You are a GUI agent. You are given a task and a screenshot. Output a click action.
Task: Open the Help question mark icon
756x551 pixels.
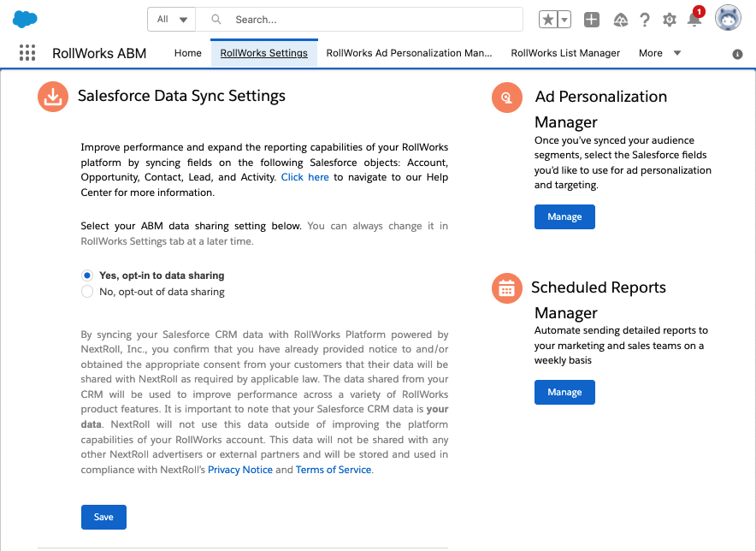[x=645, y=20]
